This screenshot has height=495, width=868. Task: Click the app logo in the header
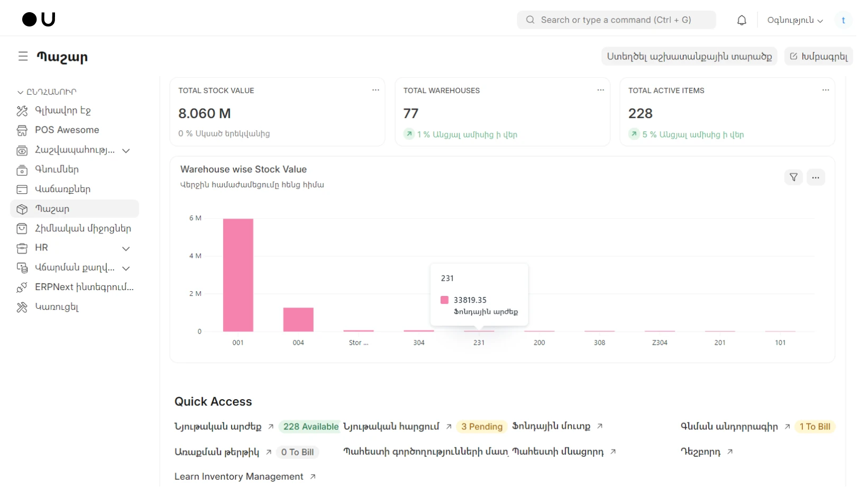[39, 20]
